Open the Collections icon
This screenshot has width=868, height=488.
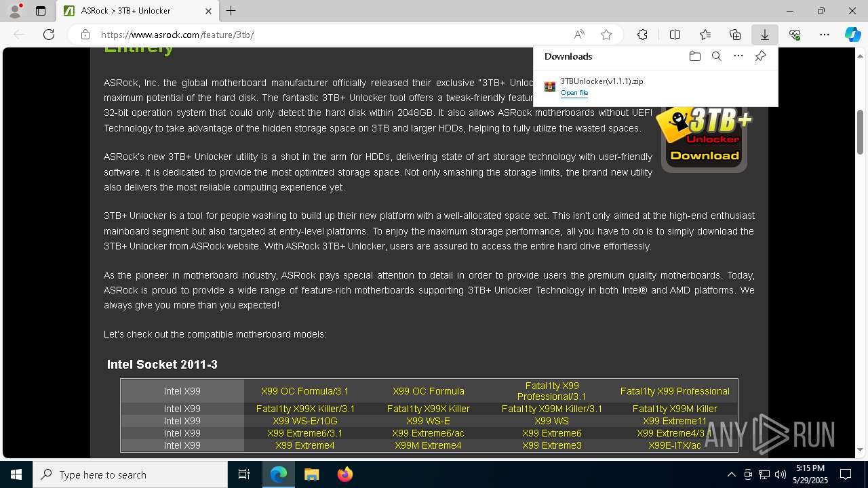pyautogui.click(x=735, y=35)
